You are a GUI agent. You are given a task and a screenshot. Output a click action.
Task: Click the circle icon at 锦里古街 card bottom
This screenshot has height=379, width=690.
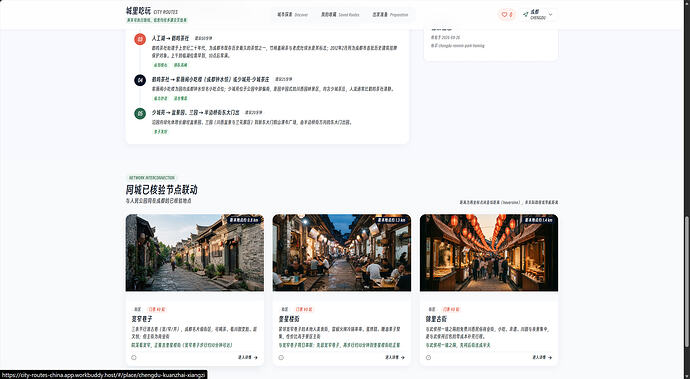[428, 357]
